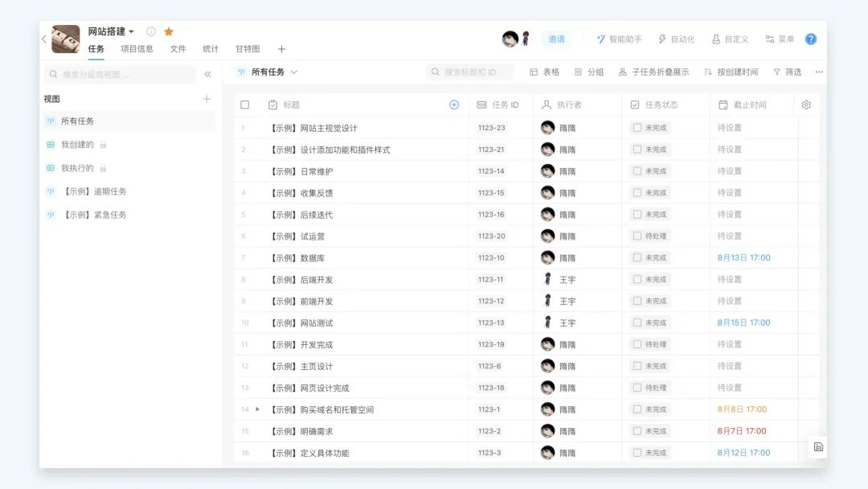Click the floating document icon at bottom right
868x489 pixels.
(818, 447)
